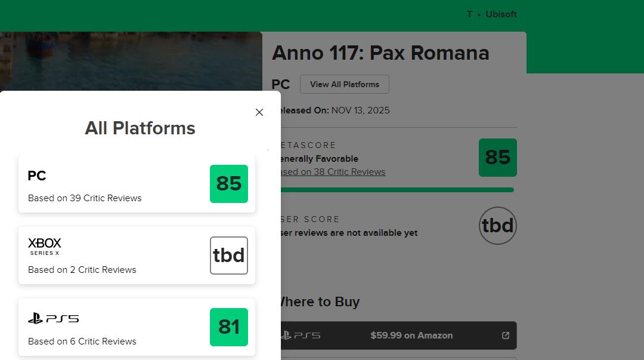Click Based on 39 Critic Reviews text
This screenshot has width=644, height=360.
point(85,198)
